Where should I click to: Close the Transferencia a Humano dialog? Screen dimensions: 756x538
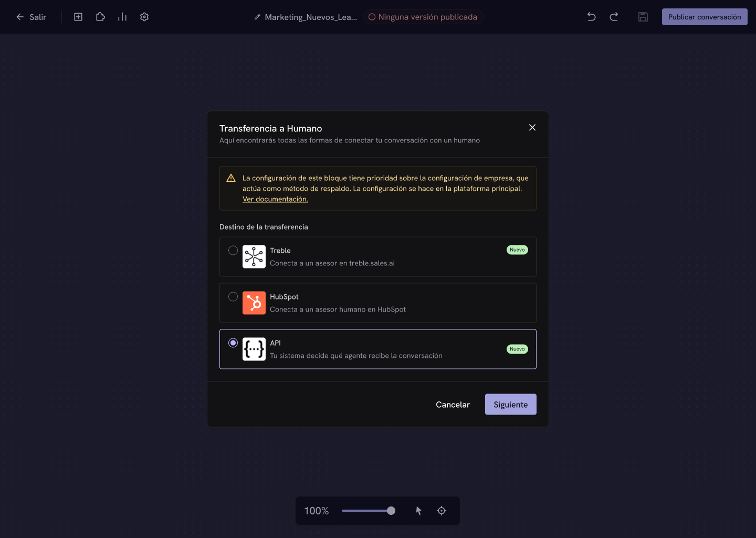pyautogui.click(x=532, y=128)
